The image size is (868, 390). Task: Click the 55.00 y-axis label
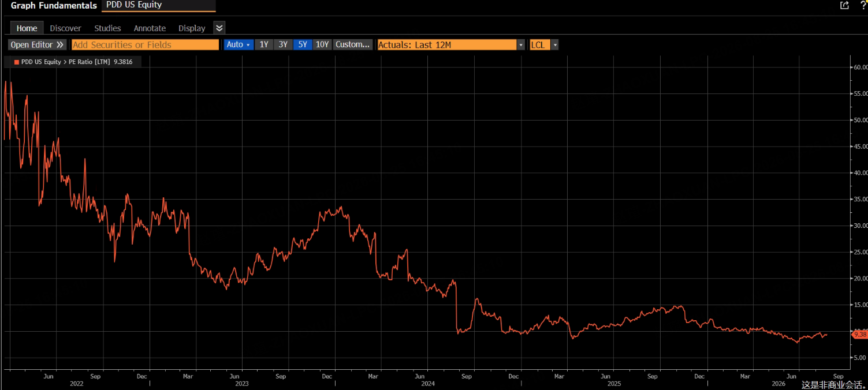(860, 93)
